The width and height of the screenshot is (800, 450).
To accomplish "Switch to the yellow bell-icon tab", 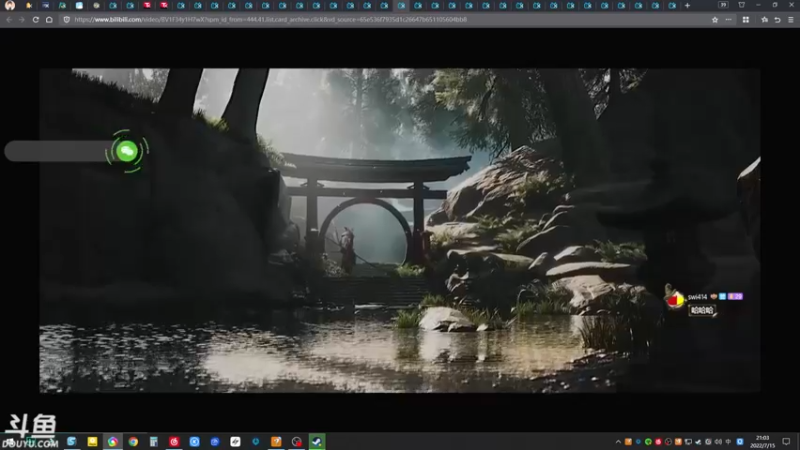I will 29,5.
